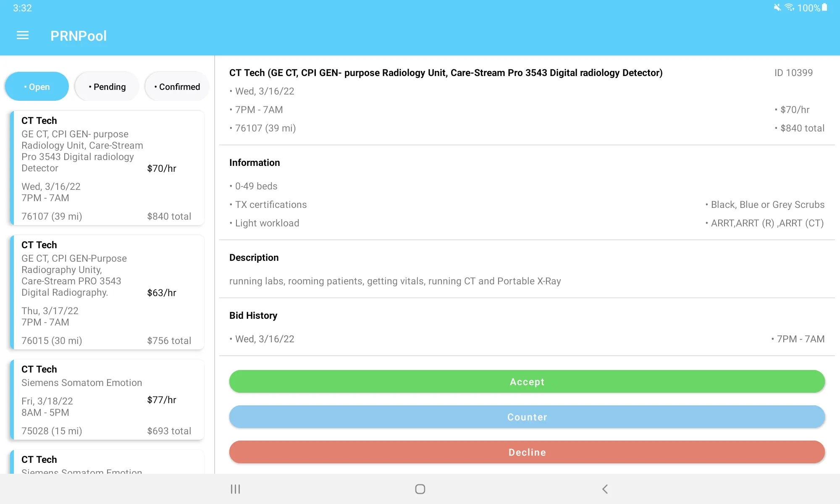Tap the $70/hr rate on first card
840x504 pixels.
point(162,168)
